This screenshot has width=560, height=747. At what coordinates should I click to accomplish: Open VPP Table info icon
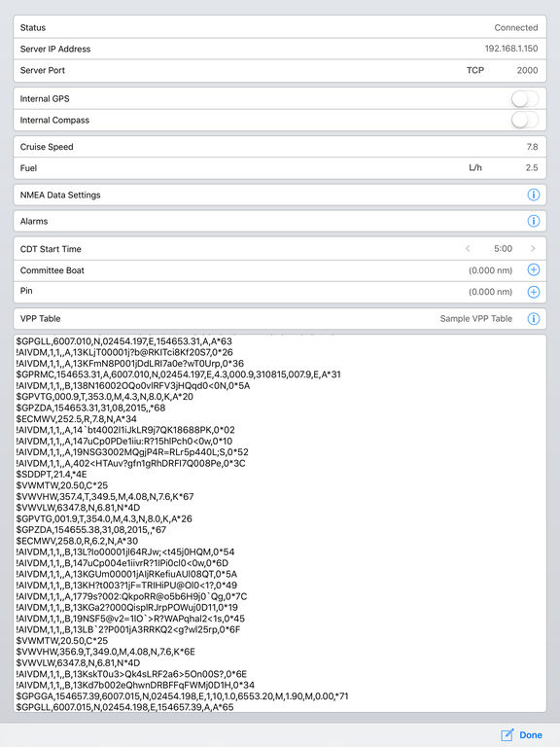point(534,319)
